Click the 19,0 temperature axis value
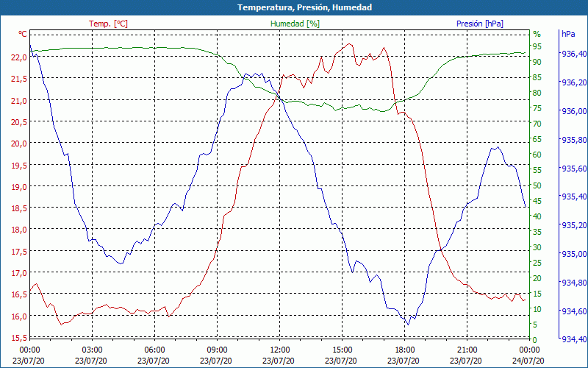This screenshot has width=588, height=368. click(x=19, y=187)
